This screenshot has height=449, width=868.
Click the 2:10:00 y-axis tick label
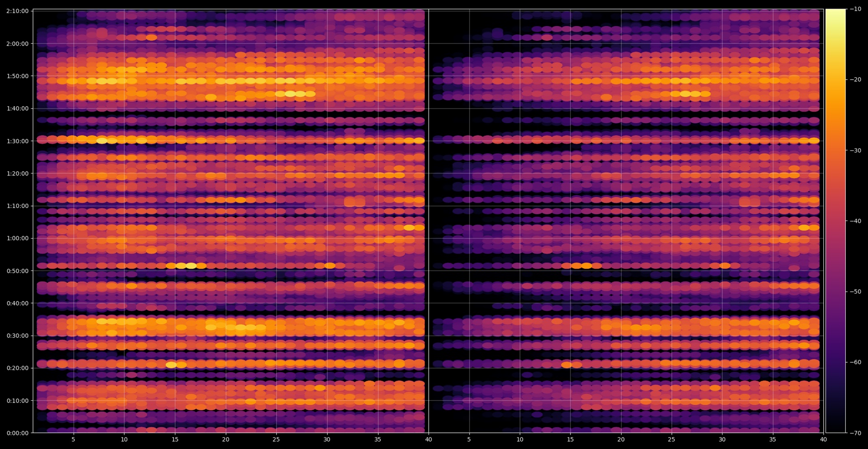(x=17, y=11)
